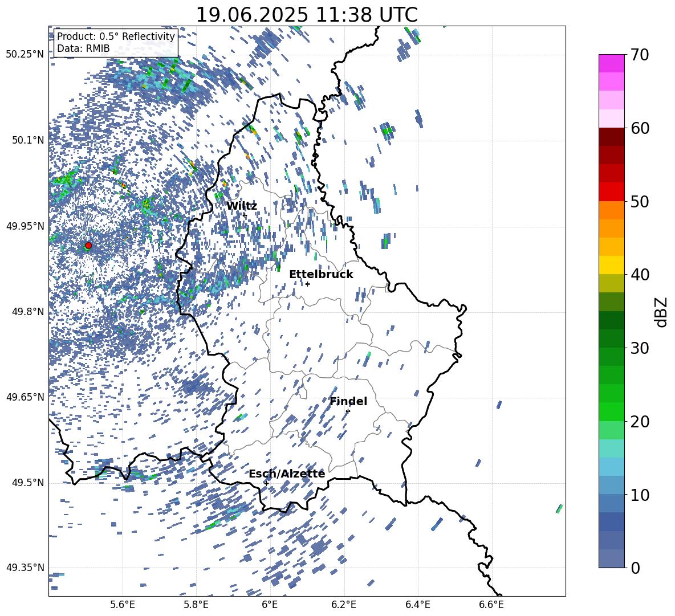Click the magenta top segment of colorbar
Viewport: 675px width, 616px height.
tap(612, 63)
